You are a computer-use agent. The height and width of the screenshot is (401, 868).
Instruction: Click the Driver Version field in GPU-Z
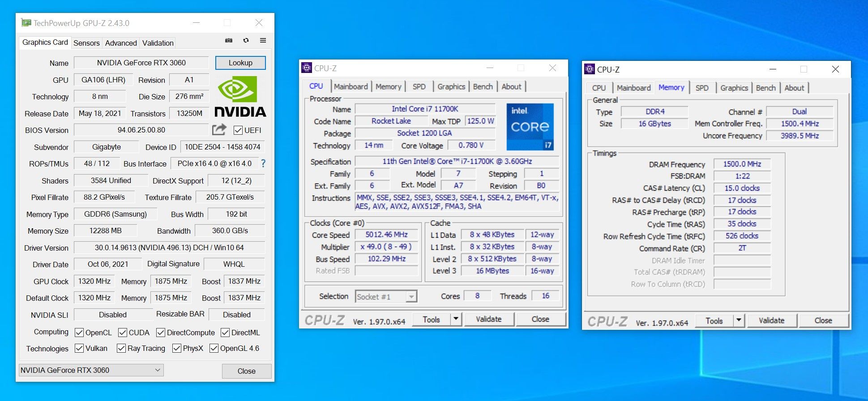click(169, 247)
